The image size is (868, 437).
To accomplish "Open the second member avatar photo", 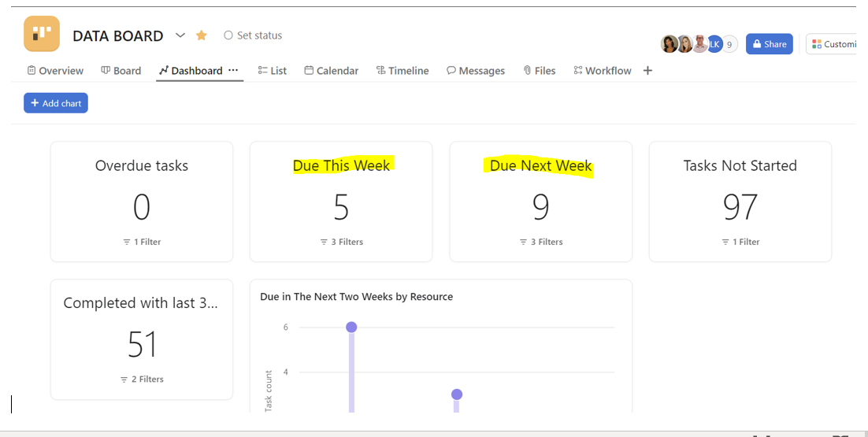I will click(684, 44).
